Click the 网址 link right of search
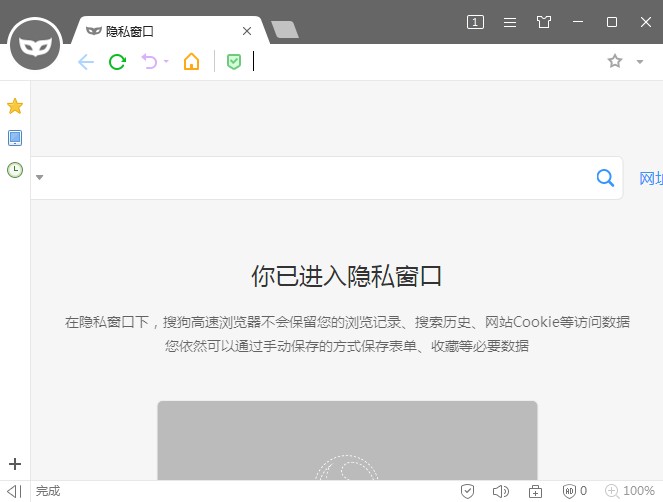The height and width of the screenshot is (502, 663). pos(650,178)
